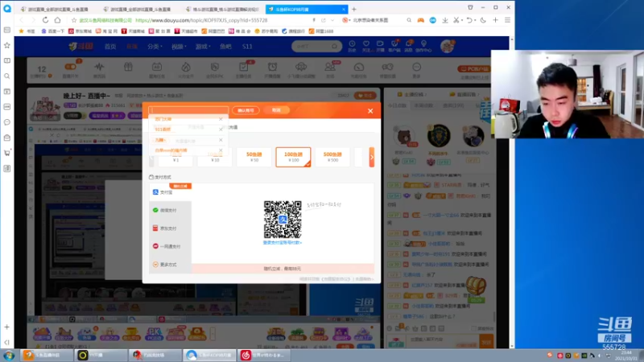644x362 pixels.
Task: Open the gift box icon in streamer toolbar
Action: click(x=128, y=68)
